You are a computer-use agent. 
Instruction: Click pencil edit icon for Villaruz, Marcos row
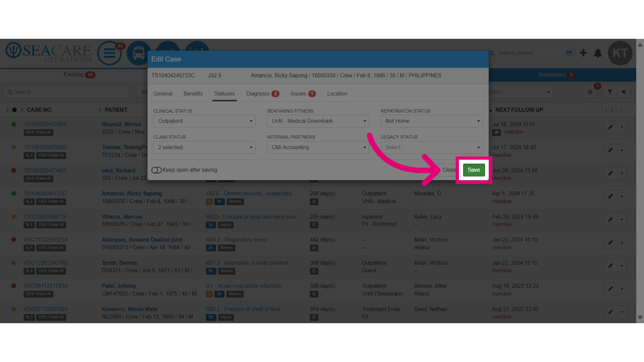(610, 220)
